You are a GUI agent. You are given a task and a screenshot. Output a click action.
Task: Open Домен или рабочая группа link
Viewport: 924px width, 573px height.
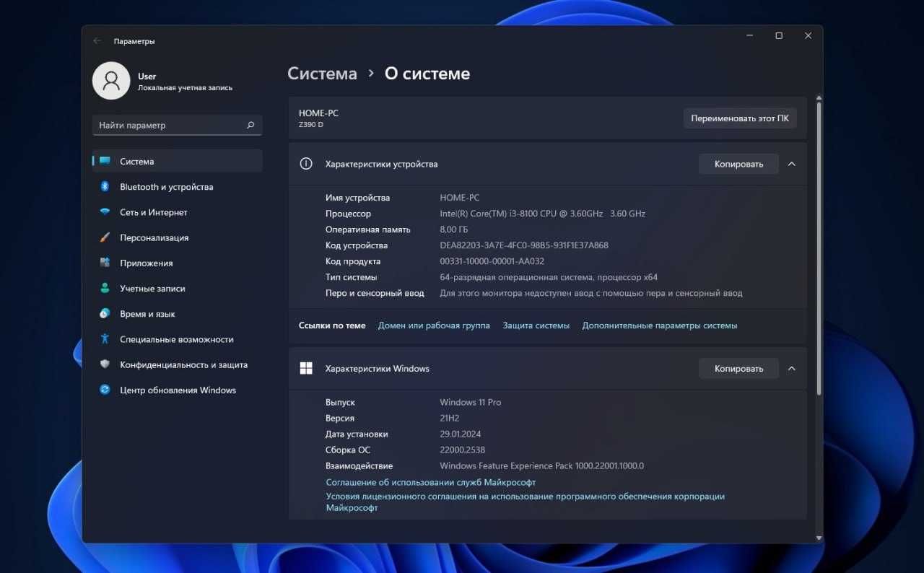(434, 325)
